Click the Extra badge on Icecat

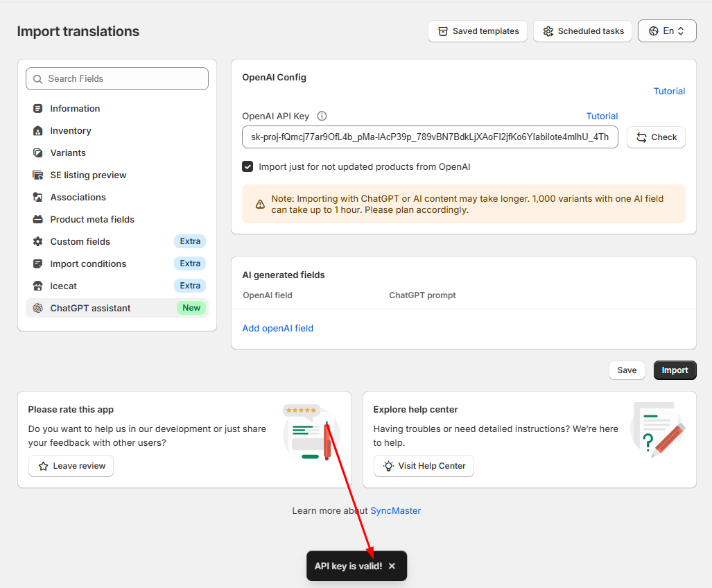[x=190, y=286]
